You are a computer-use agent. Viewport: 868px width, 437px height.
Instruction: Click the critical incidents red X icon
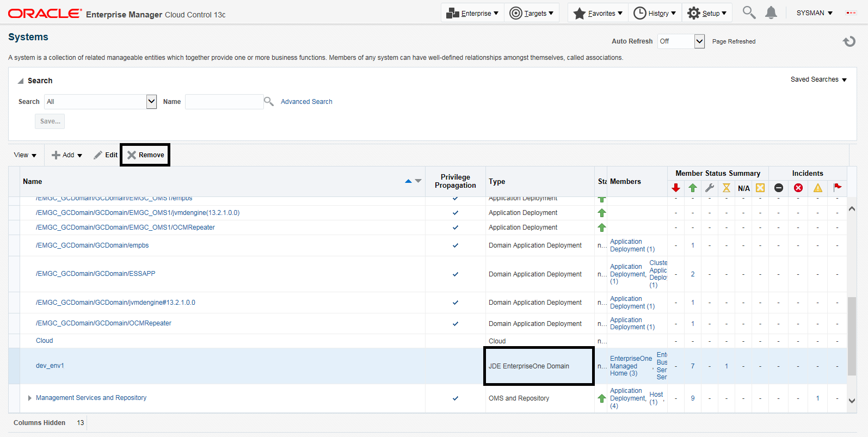coord(798,188)
